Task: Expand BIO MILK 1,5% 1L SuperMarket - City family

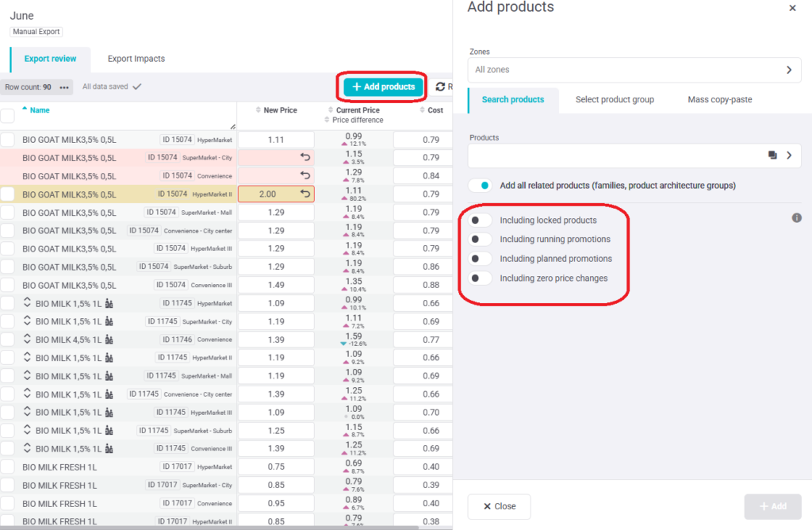Action: tap(27, 321)
